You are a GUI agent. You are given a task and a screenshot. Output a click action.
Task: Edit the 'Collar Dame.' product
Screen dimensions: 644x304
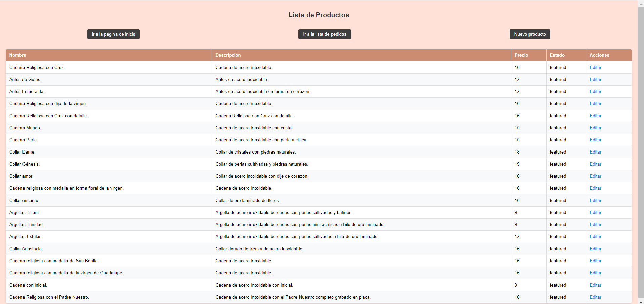click(x=595, y=152)
